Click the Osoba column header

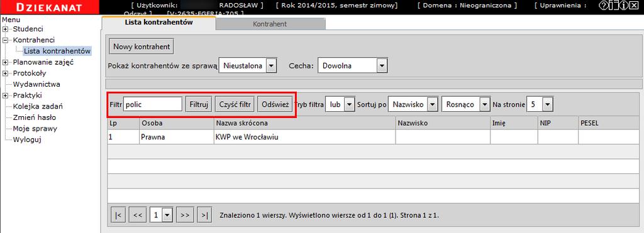coord(177,123)
